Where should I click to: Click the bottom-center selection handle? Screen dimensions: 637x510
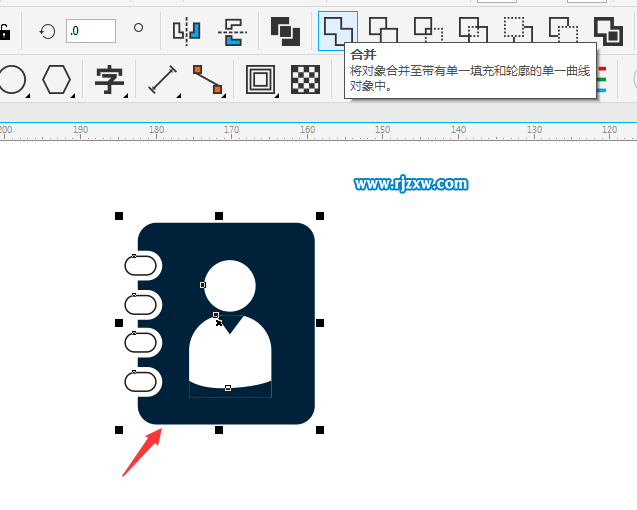tap(219, 430)
